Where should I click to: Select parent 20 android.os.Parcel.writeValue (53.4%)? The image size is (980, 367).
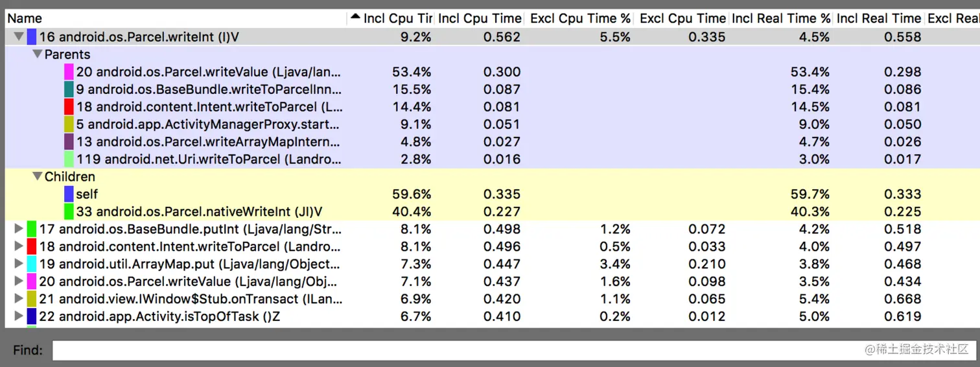tap(209, 72)
